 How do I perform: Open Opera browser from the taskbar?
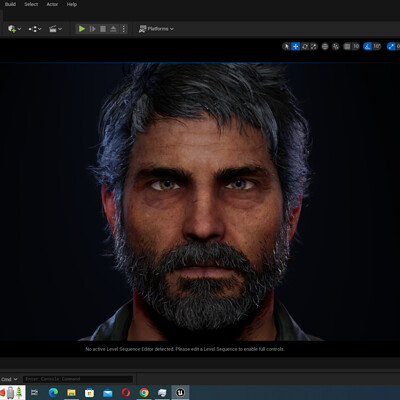click(126, 393)
